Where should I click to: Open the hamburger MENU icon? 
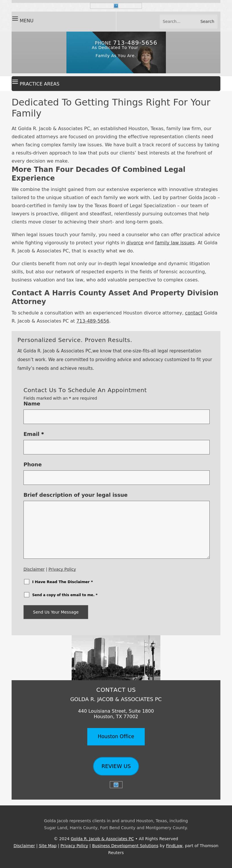15,19
